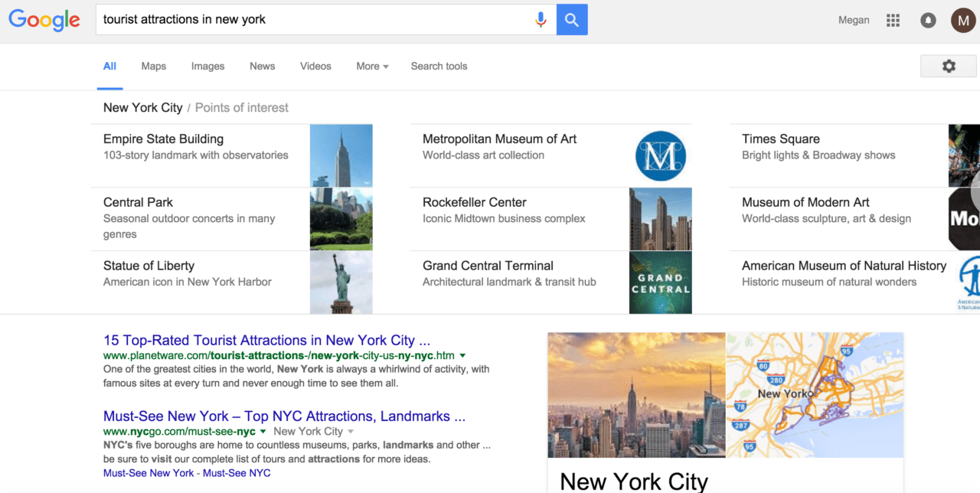Click the Megan profile name
This screenshot has width=980, height=493.
pyautogui.click(x=854, y=21)
